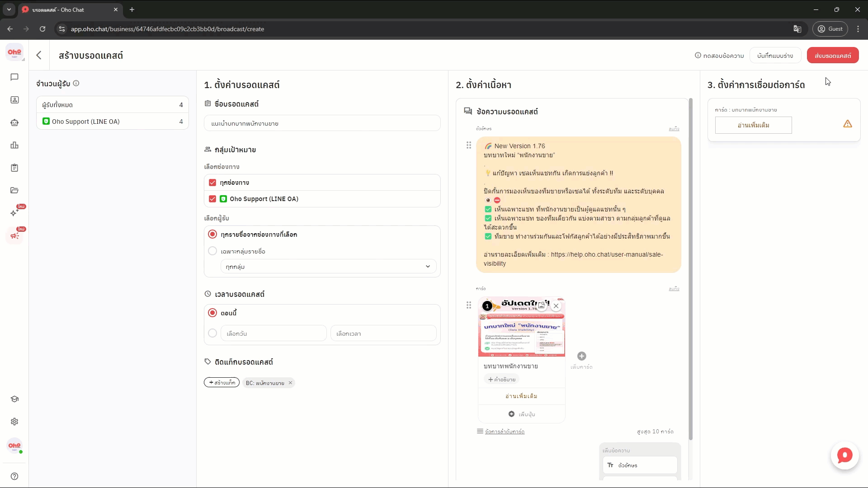Reload the page in browser toolbar
This screenshot has height=488, width=868.
[42, 29]
